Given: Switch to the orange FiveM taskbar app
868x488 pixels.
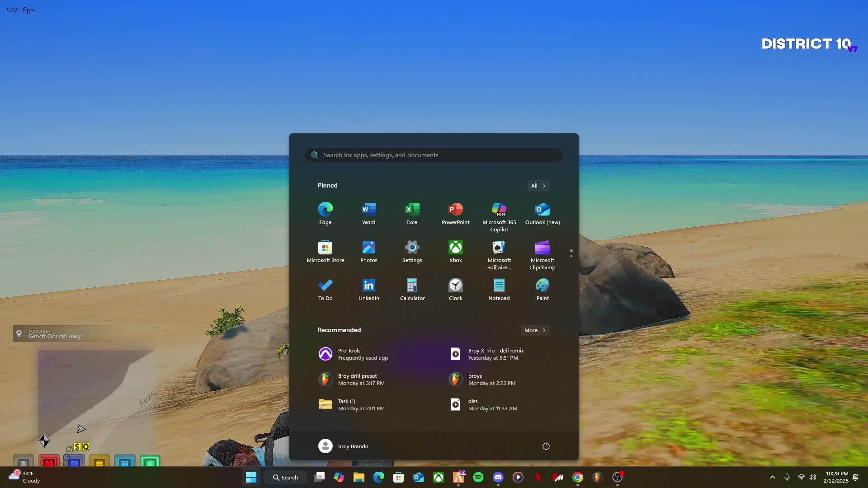Looking at the screenshot, I should [x=458, y=477].
